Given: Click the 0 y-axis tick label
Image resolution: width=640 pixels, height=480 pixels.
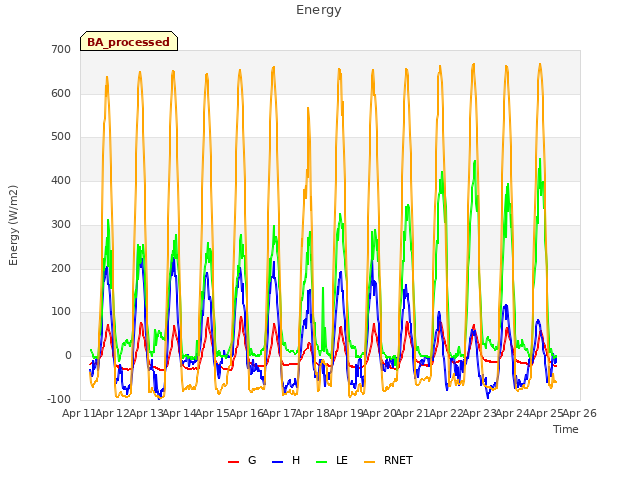Looking at the screenshot, I should pyautogui.click(x=68, y=356).
